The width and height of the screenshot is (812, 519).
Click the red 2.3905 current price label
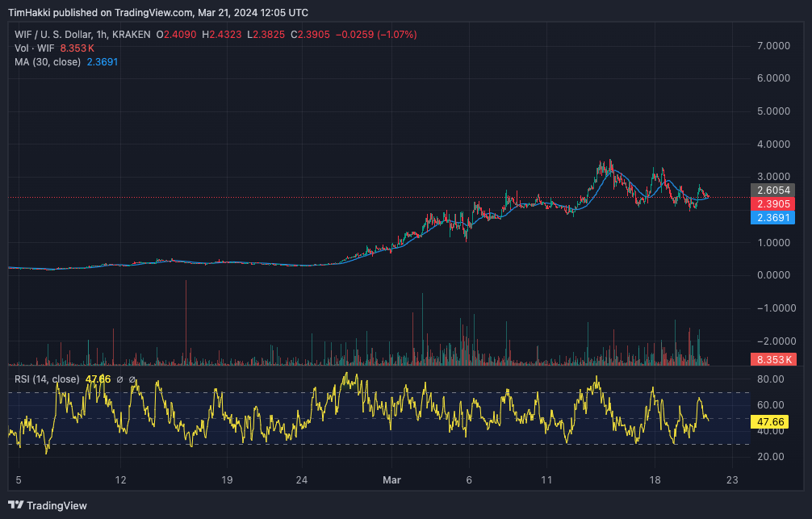[x=772, y=204]
